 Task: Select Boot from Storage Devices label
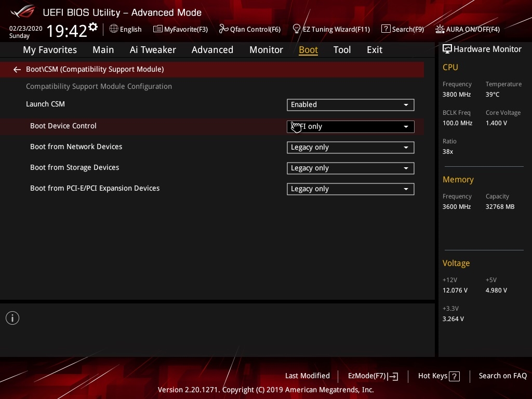coord(75,168)
